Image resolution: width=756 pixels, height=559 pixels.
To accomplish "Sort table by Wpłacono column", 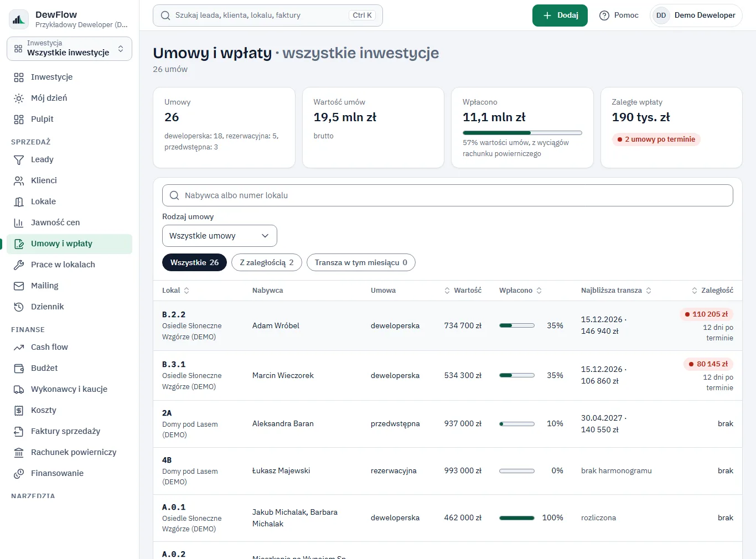I will tap(521, 290).
